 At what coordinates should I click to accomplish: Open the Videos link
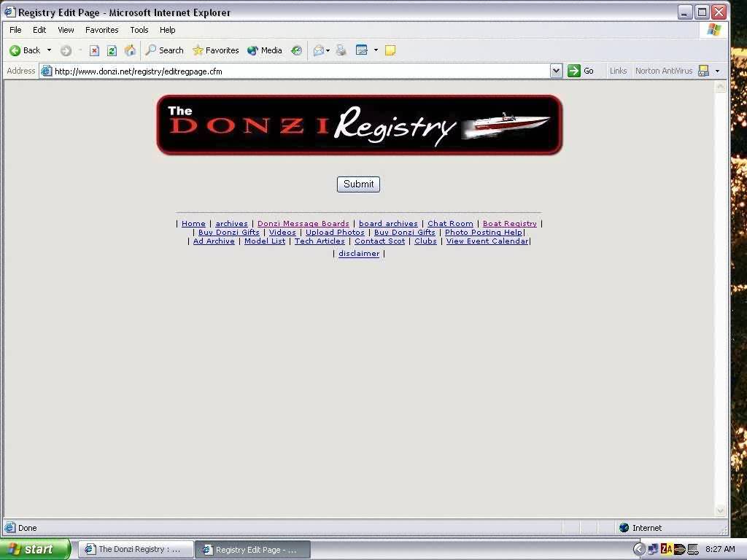282,233
